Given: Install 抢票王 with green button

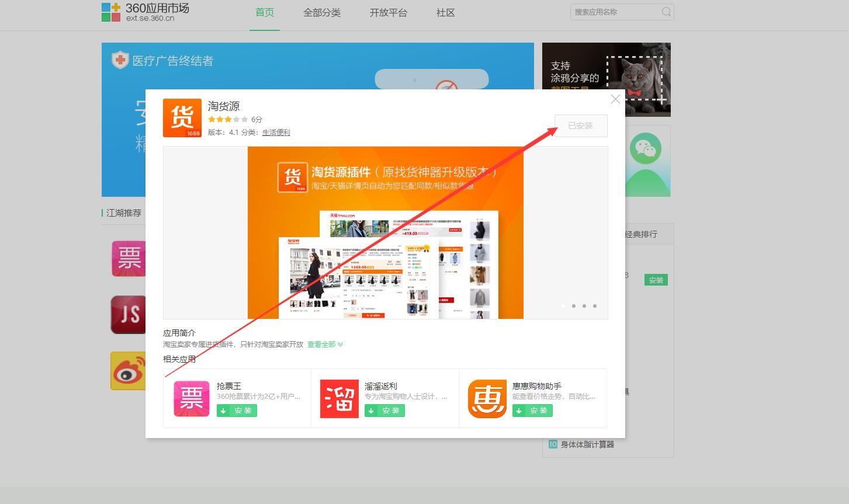Looking at the screenshot, I should coord(237,411).
